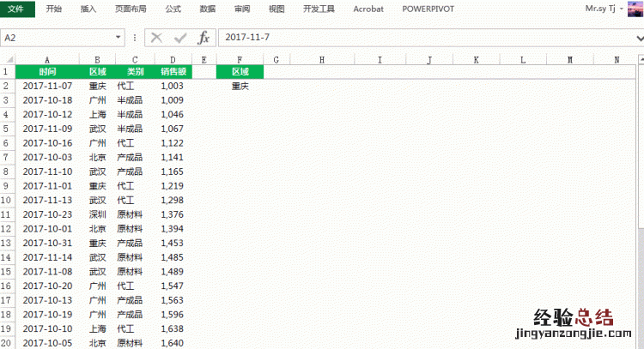Click the enter checkmark icon in formula bar
The height and width of the screenshot is (349, 644).
179,38
